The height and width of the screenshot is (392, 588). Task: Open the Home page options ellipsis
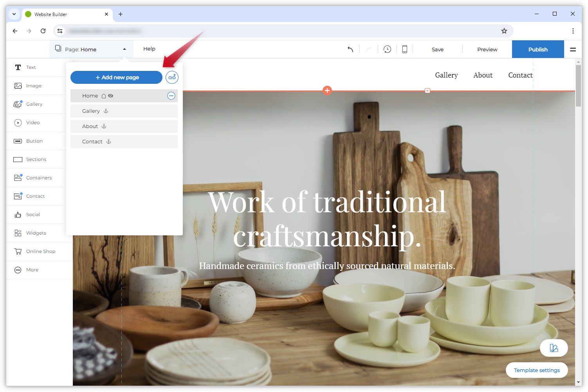(x=171, y=96)
